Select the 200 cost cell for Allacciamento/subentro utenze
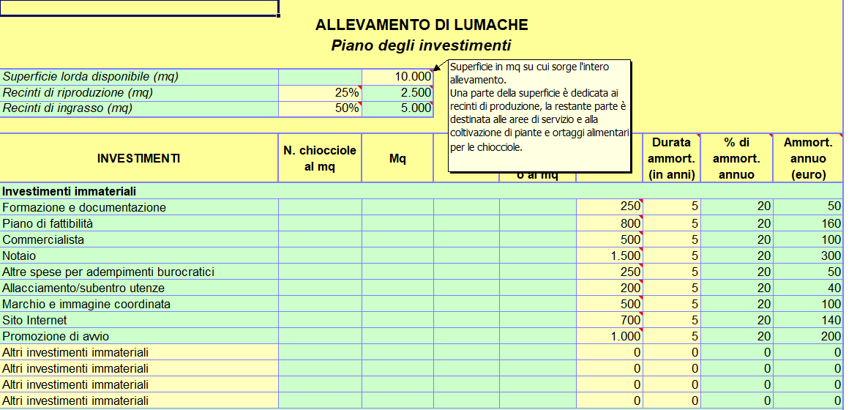 coord(609,288)
